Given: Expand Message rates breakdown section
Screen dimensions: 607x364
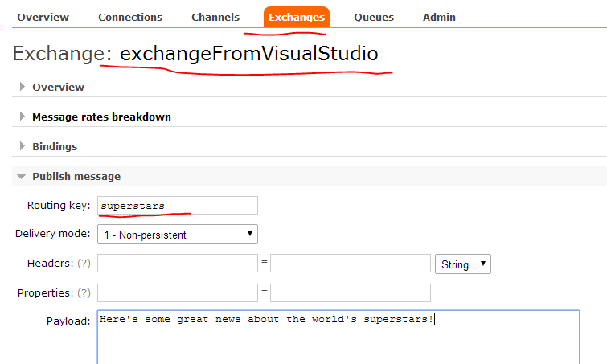Looking at the screenshot, I should click(101, 117).
